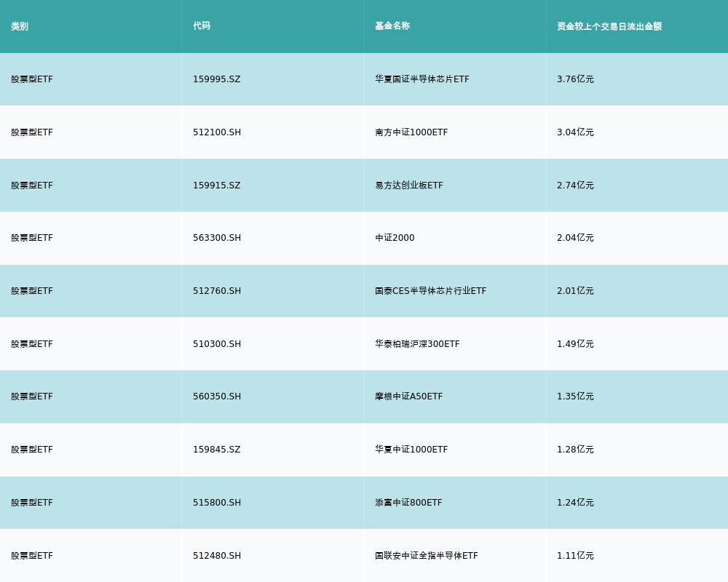Click fund name 南方中证1000ETF
This screenshot has height=582, width=728.
point(411,132)
